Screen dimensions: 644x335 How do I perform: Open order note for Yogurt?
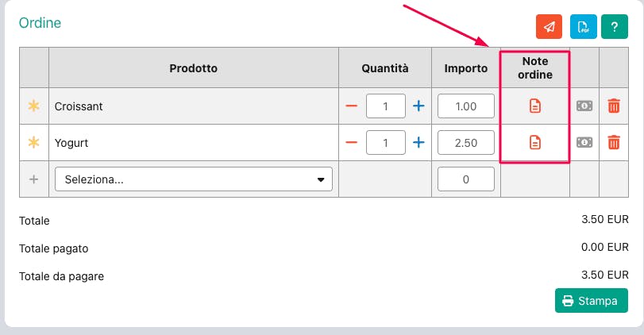535,143
